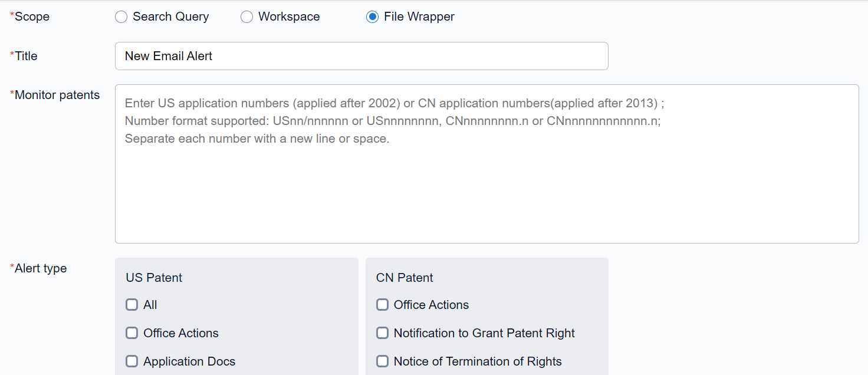Viewport: 868px width, 375px height.
Task: Click the Scope field label
Action: [x=32, y=17]
